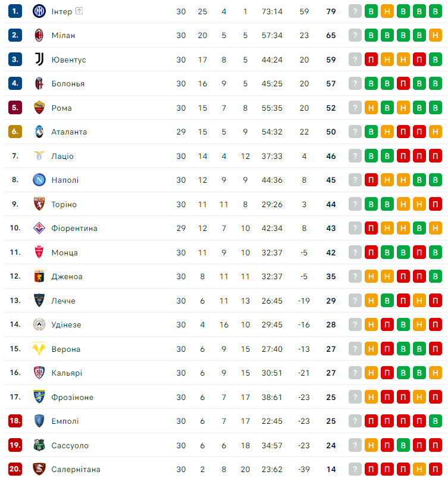The image size is (448, 481).
Task: Click Salernitana's upcoming match question badge
Action: (355, 470)
